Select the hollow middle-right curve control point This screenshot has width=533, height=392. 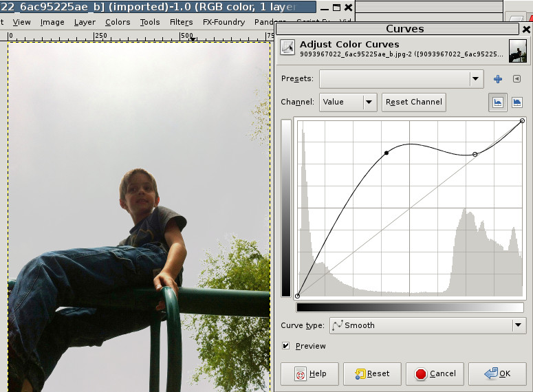pyautogui.click(x=475, y=154)
